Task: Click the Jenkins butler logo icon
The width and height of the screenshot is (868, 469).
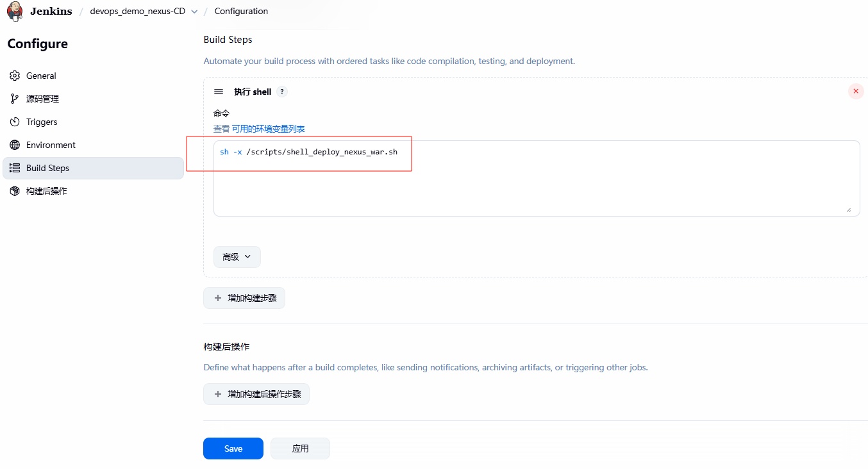Action: pos(15,11)
